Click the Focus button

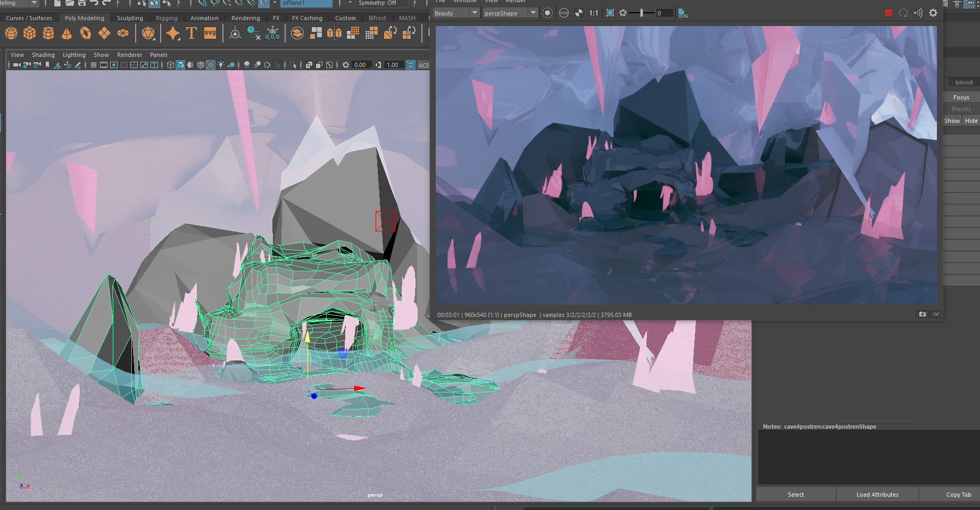click(x=961, y=97)
